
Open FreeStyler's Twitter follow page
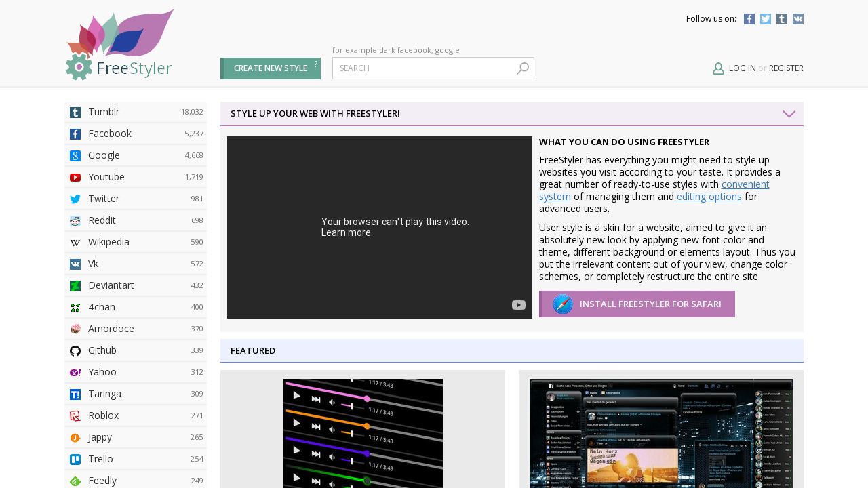pos(766,19)
